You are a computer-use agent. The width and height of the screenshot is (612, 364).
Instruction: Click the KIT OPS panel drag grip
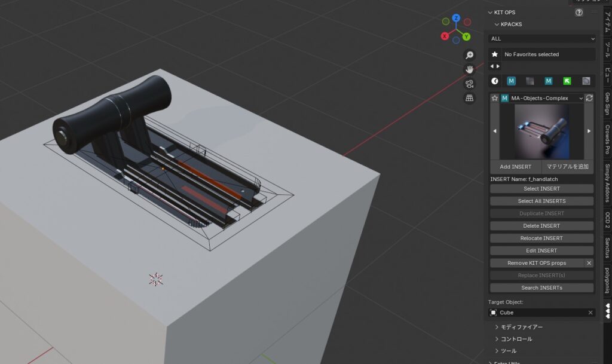tap(593, 13)
